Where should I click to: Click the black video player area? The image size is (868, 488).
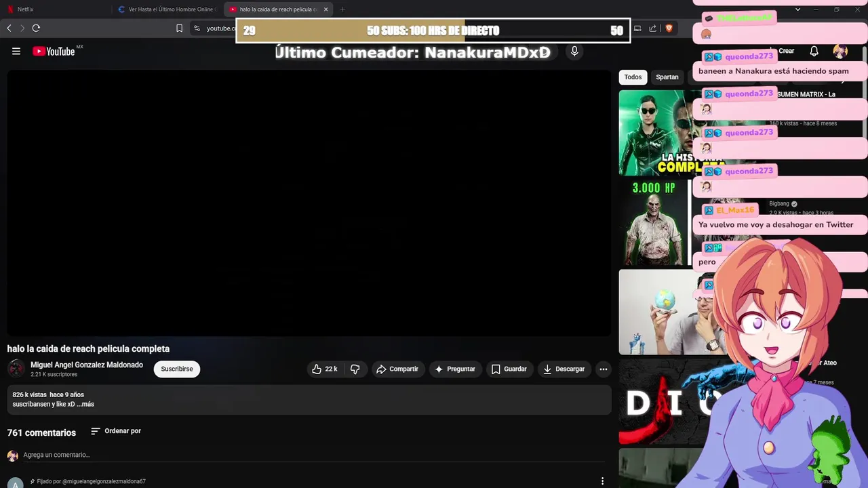(309, 203)
